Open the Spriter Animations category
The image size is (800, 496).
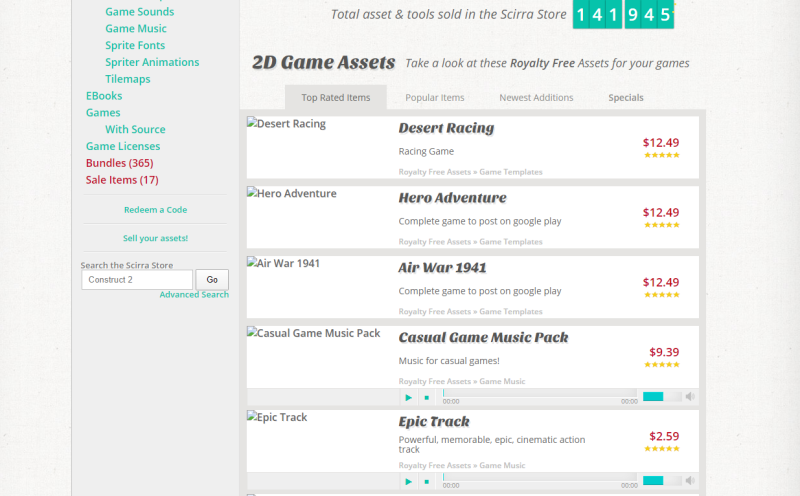[x=152, y=62]
